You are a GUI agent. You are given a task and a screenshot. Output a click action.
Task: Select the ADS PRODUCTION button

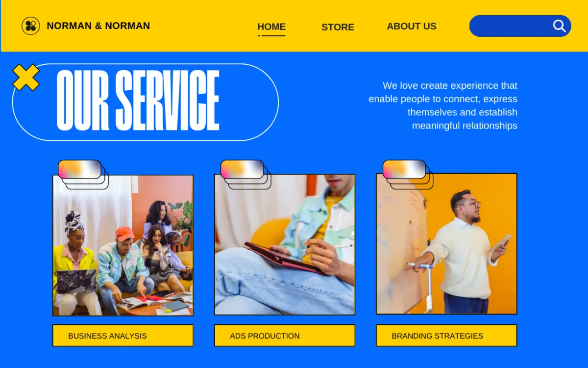coord(285,336)
